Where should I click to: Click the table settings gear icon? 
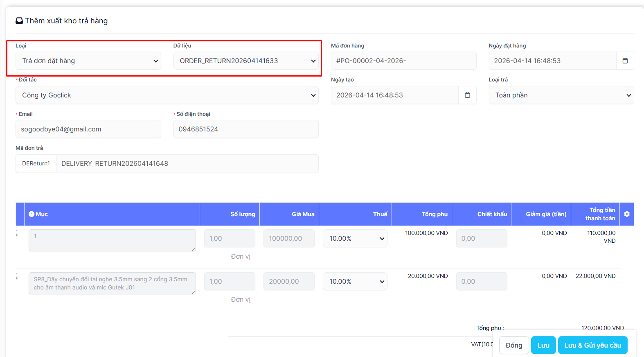click(x=626, y=214)
